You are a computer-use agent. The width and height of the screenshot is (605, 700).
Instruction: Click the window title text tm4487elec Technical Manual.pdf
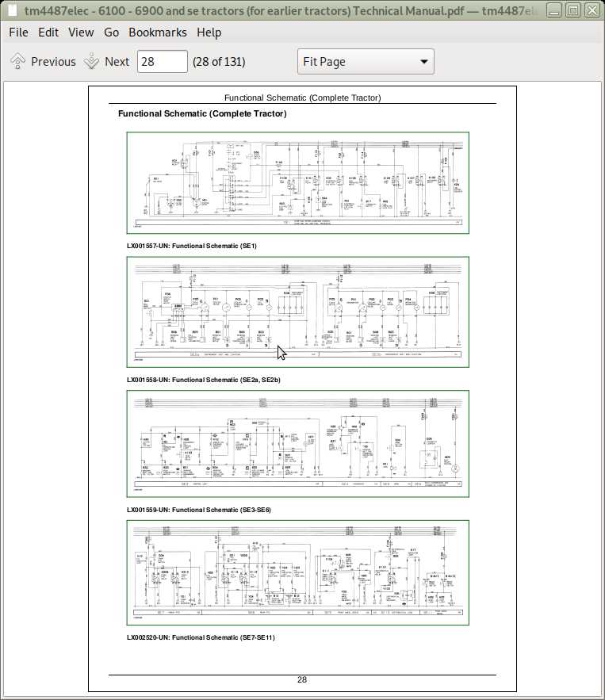click(279, 10)
